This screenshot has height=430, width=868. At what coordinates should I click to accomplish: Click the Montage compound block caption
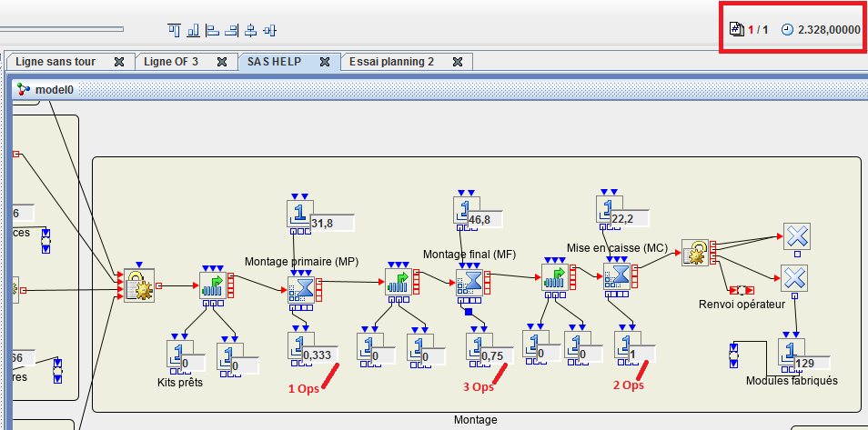point(476,419)
